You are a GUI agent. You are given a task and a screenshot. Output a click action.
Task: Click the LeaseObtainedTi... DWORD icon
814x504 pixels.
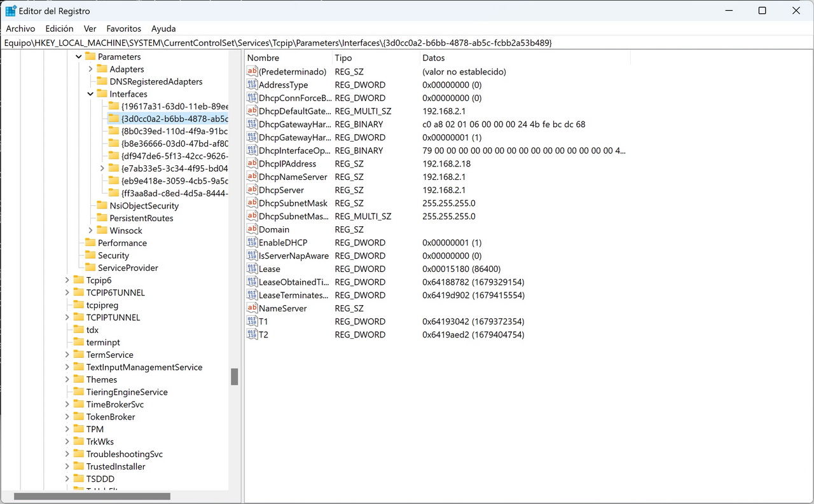tap(252, 282)
